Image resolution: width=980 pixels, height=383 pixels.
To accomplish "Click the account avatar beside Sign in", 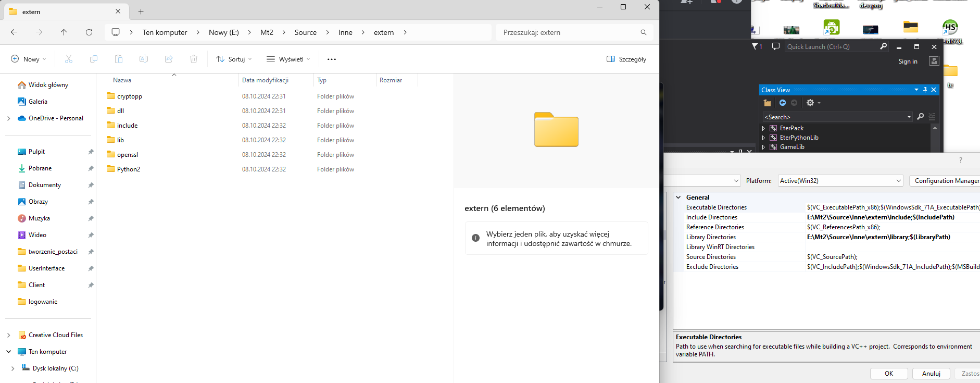I will (x=934, y=61).
